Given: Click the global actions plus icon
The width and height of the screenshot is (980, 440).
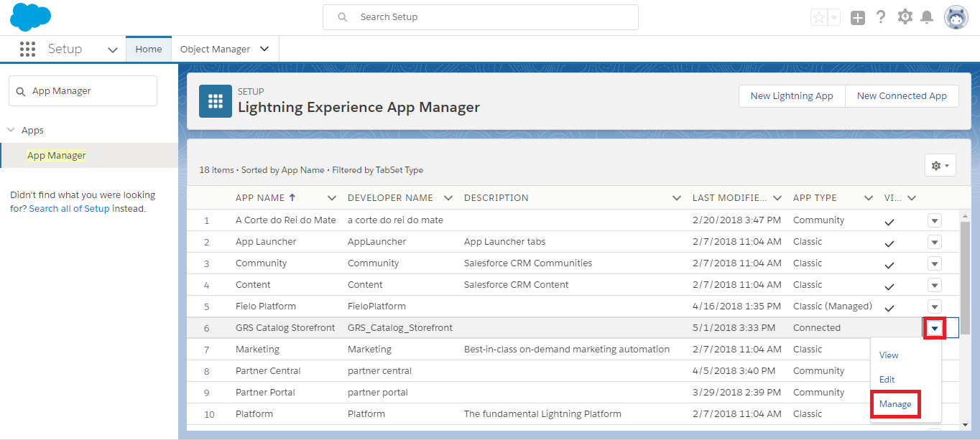Looking at the screenshot, I should click(858, 18).
